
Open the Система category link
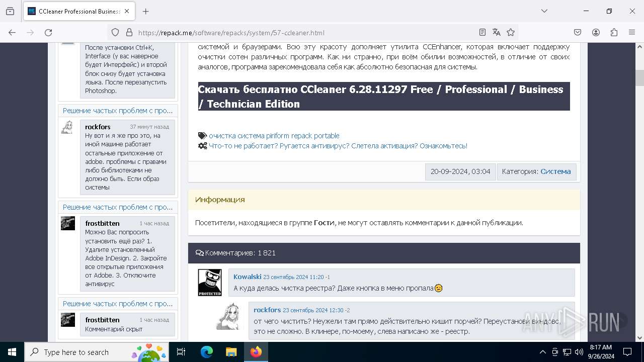(555, 171)
